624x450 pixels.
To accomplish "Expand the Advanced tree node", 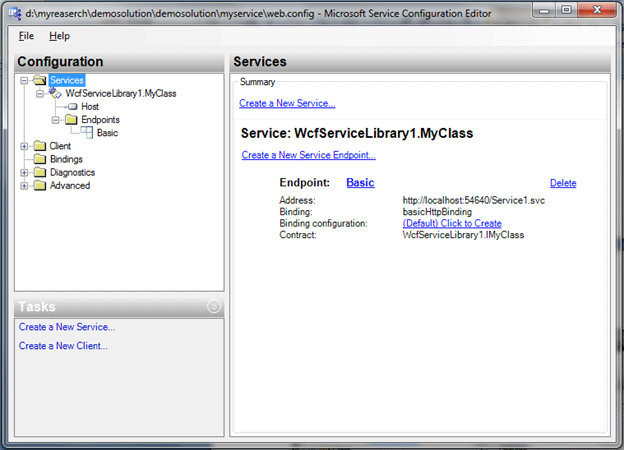I will click(x=24, y=185).
